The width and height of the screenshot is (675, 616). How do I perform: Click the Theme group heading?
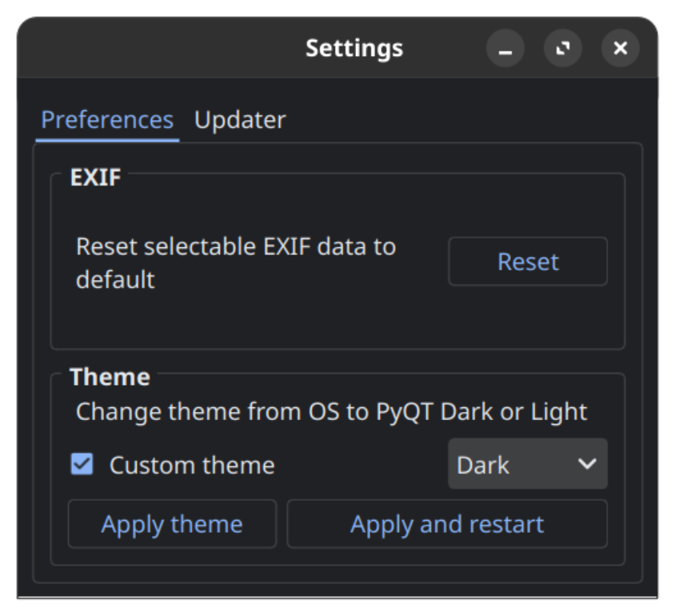pyautogui.click(x=110, y=377)
